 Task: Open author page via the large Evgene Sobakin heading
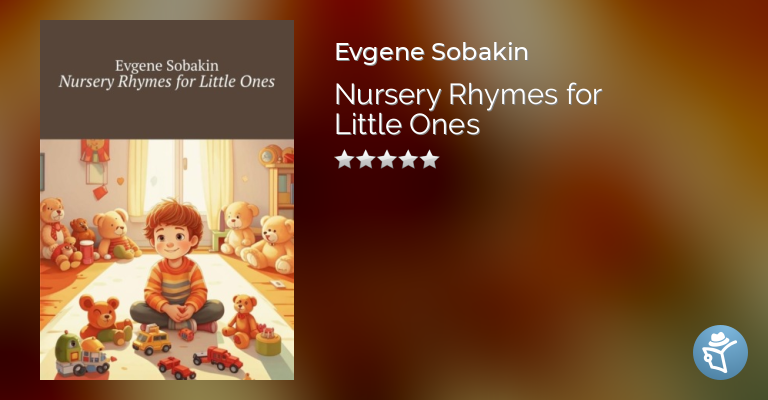point(432,52)
